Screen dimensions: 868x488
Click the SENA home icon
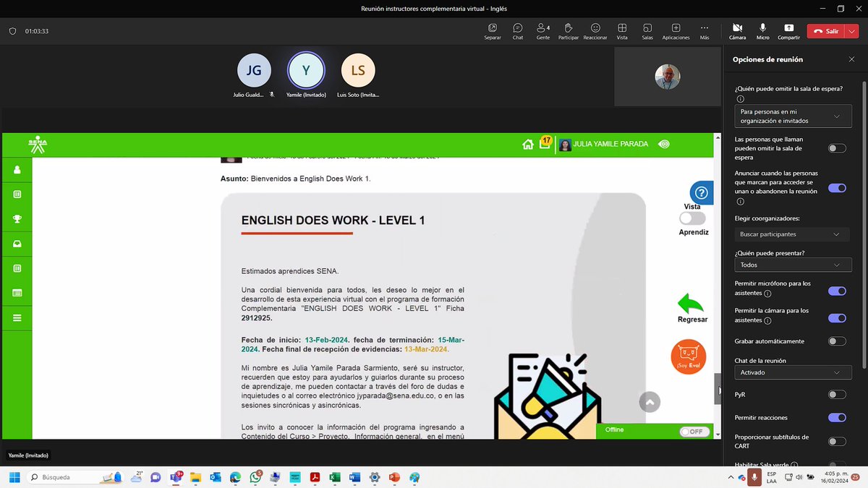pyautogui.click(x=527, y=144)
